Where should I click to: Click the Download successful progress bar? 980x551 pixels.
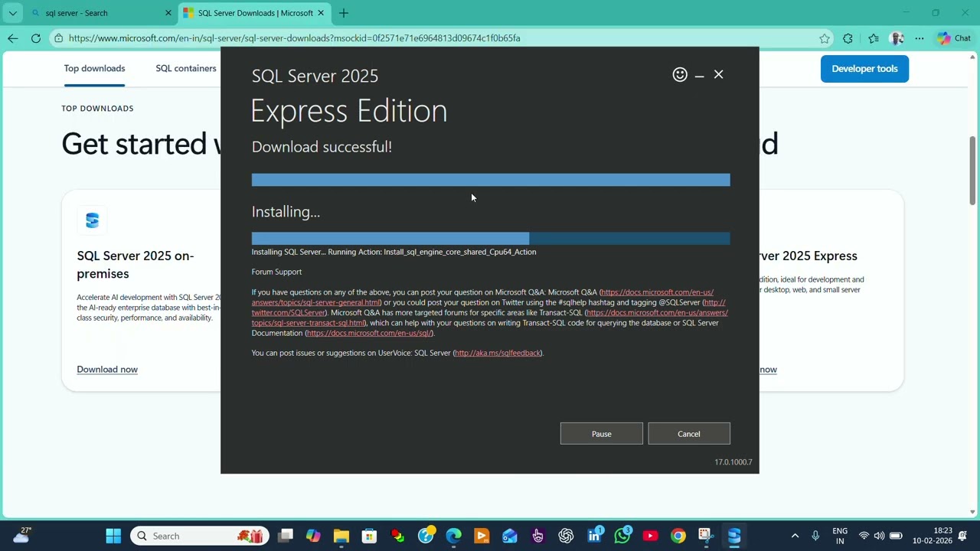(x=491, y=180)
